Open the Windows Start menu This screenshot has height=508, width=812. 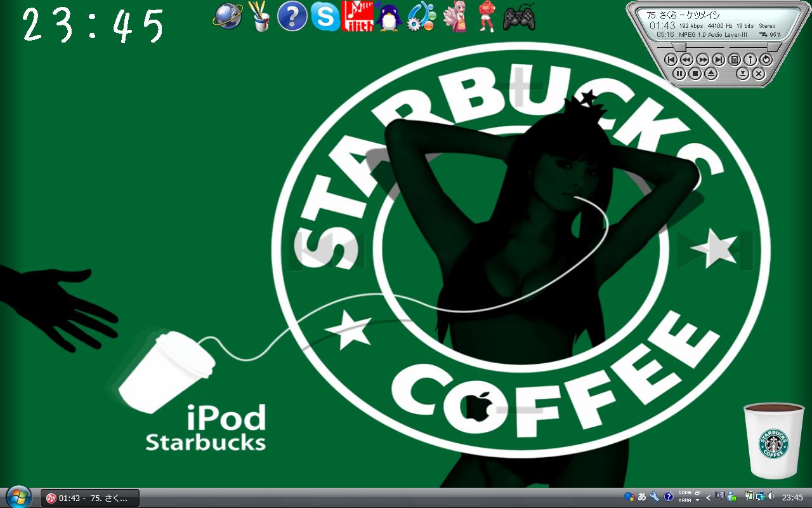click(x=18, y=497)
